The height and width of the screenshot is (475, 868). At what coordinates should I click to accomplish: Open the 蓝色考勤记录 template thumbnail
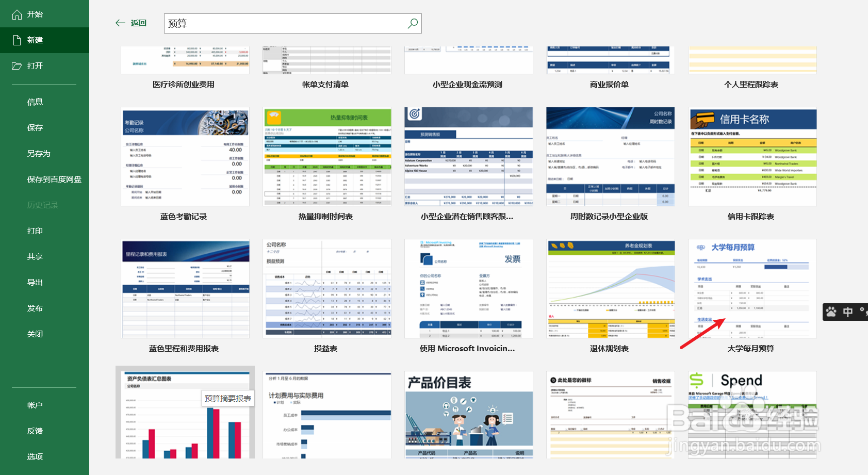[x=185, y=157]
